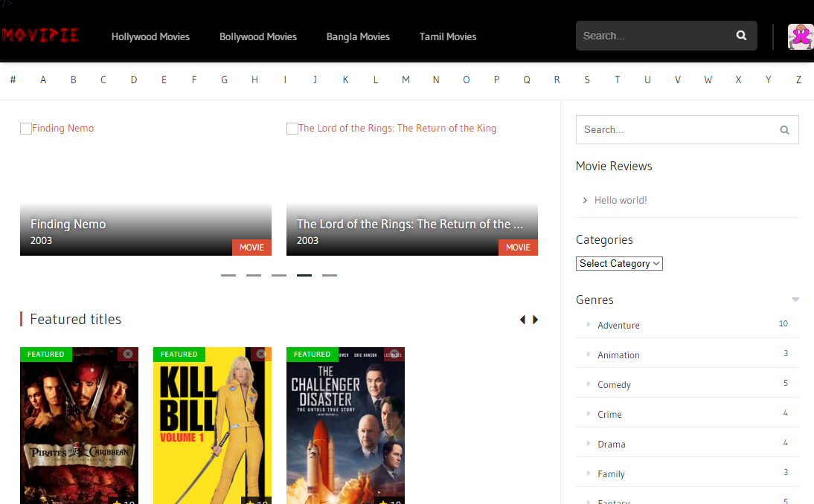This screenshot has height=504, width=814.
Task: Browse the Family genre
Action: [x=611, y=474]
